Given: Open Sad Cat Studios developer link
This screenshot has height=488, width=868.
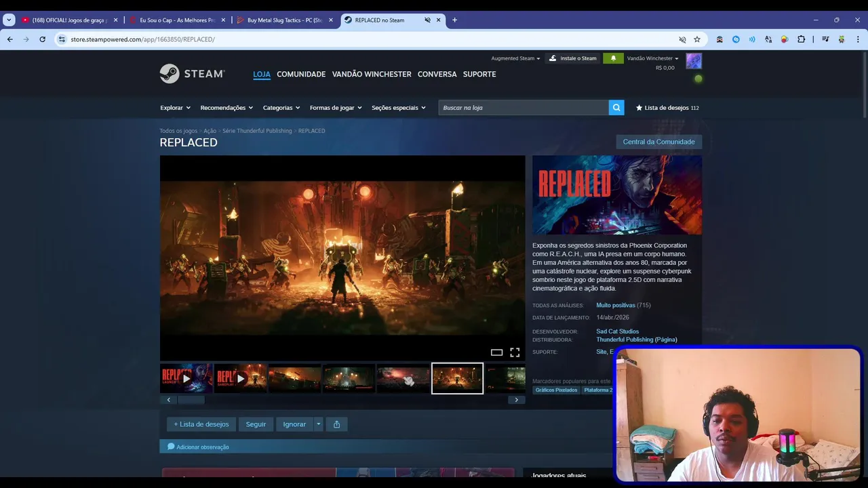Looking at the screenshot, I should point(617,331).
